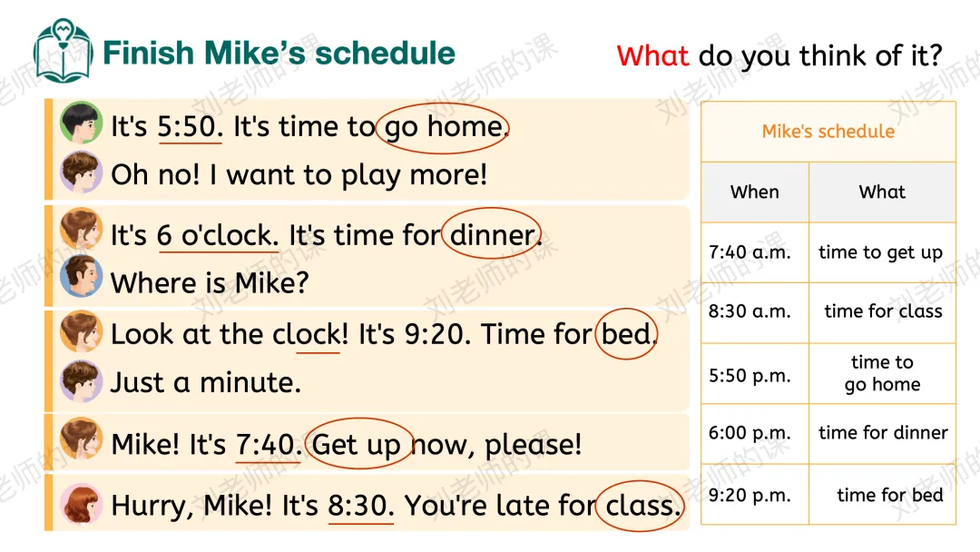Click the circled phrase 'go home'

(443, 127)
